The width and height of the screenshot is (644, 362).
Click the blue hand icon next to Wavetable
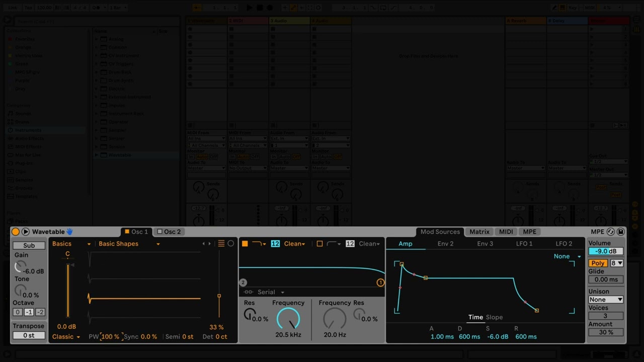(x=69, y=232)
